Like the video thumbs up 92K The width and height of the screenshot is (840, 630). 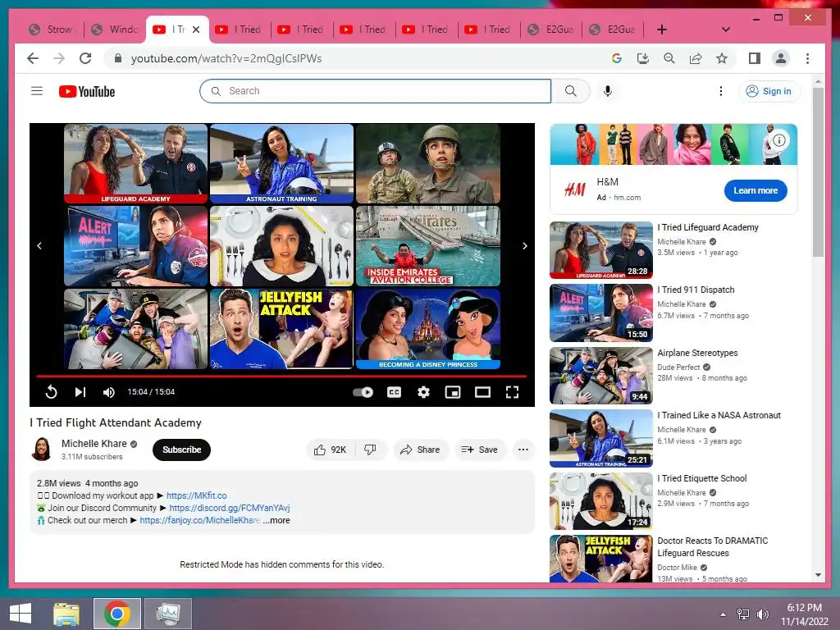coord(331,450)
